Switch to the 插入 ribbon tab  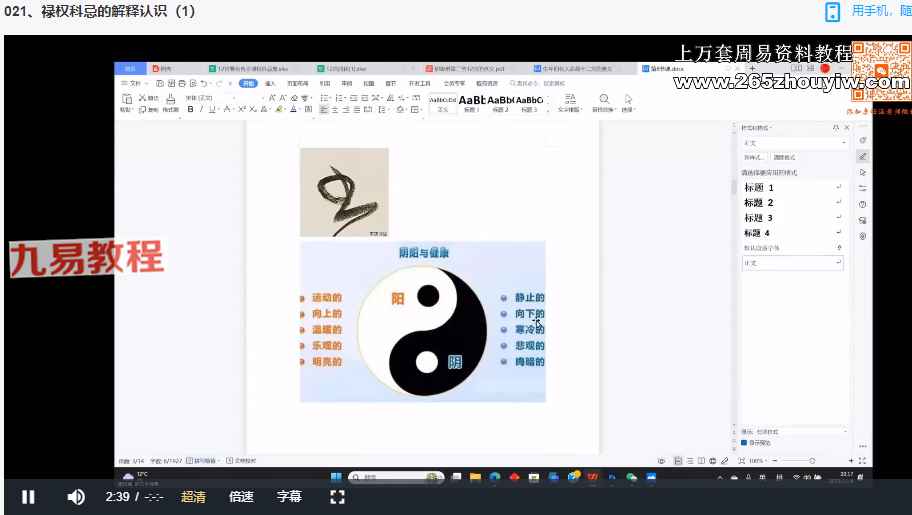pyautogui.click(x=270, y=84)
